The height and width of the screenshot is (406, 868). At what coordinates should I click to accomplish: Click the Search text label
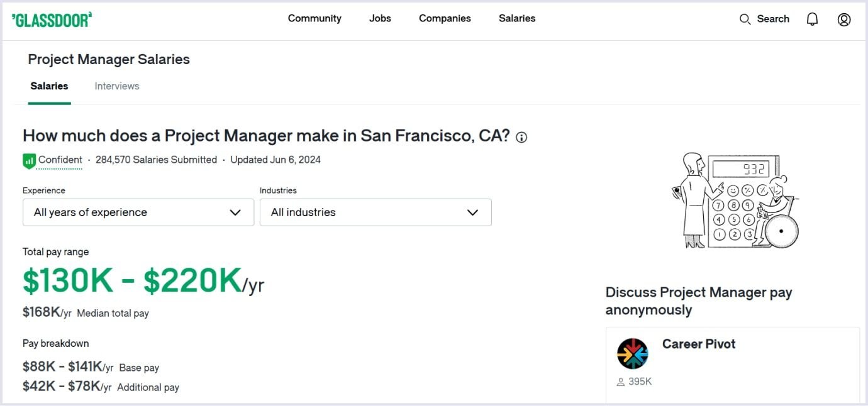pos(773,19)
